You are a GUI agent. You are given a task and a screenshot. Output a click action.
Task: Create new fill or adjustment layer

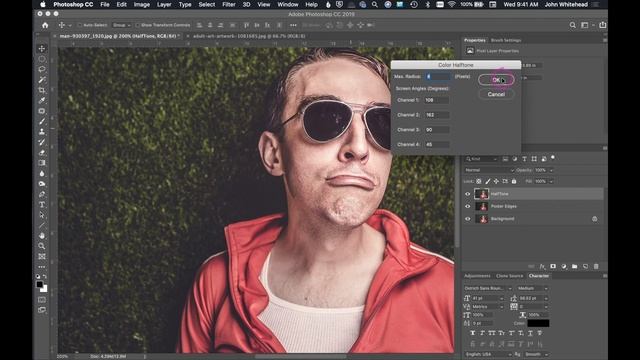[x=564, y=267]
